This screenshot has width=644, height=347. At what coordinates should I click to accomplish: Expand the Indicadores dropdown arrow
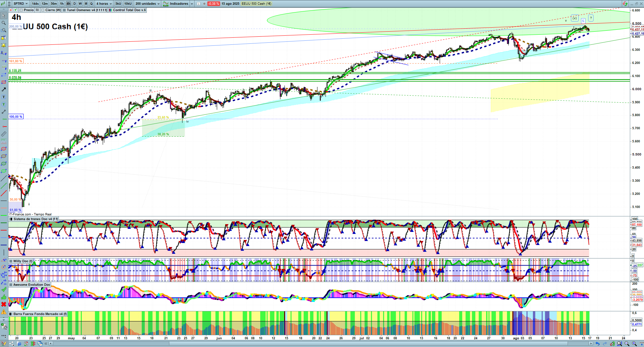click(x=192, y=4)
